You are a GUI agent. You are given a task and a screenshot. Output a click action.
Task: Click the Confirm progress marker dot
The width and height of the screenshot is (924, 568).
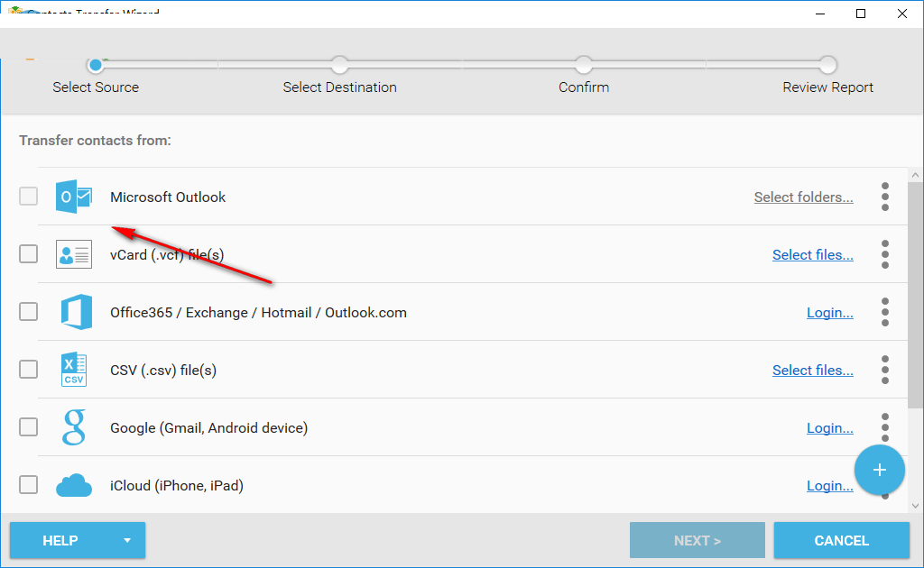pos(584,65)
